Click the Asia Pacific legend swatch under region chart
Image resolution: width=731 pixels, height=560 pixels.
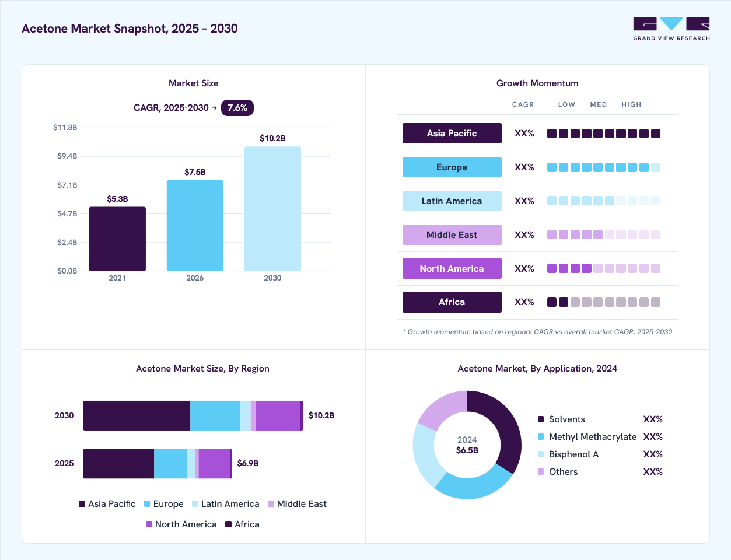82,504
